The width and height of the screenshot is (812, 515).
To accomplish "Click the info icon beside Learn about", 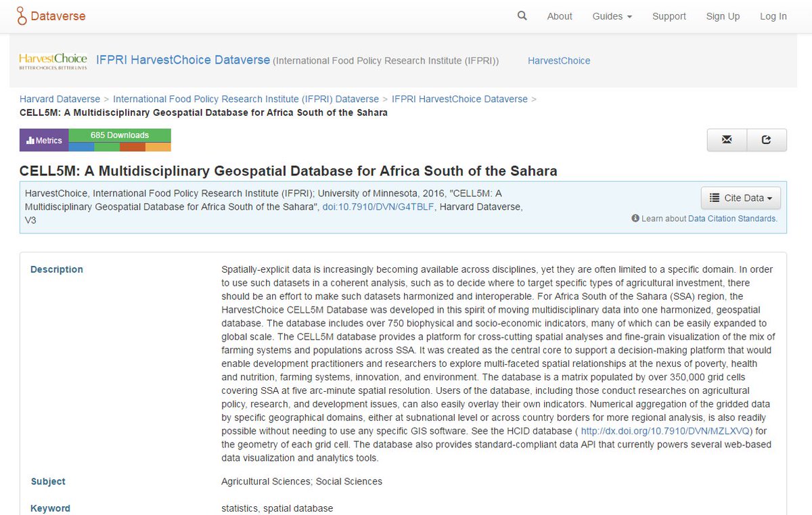I will [635, 219].
